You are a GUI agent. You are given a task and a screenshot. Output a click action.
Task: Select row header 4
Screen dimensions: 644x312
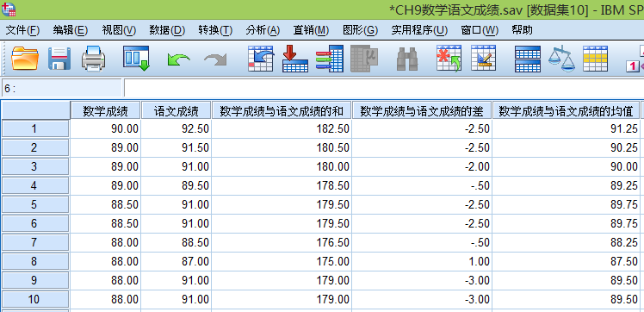click(x=35, y=186)
